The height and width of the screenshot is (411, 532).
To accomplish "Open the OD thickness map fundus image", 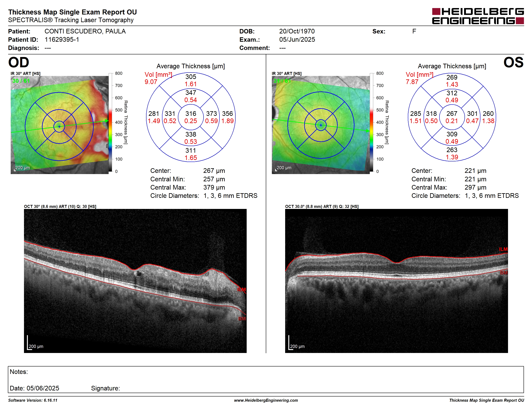I will click(x=59, y=125).
